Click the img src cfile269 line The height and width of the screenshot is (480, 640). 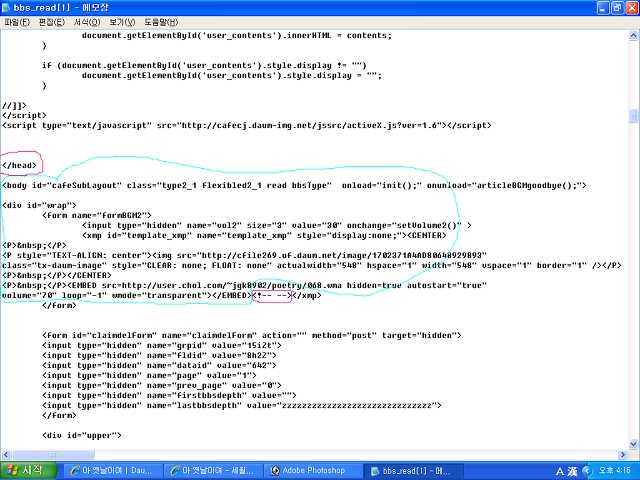coord(244,255)
